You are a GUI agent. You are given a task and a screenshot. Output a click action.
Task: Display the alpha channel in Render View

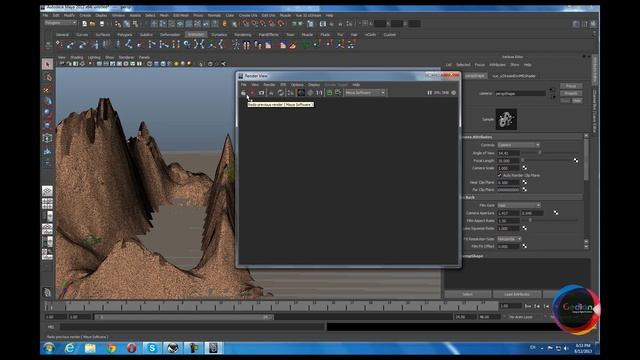point(310,93)
